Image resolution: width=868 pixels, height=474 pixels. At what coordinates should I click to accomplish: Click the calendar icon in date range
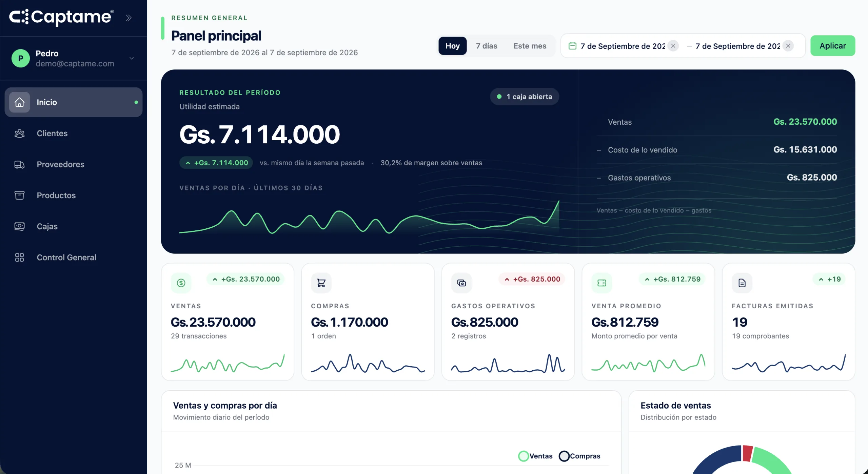coord(572,46)
